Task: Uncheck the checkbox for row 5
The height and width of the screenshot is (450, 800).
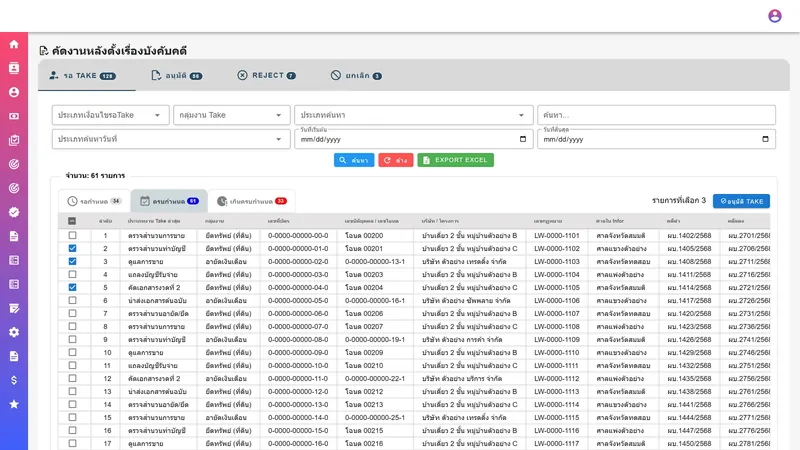Action: pos(72,287)
